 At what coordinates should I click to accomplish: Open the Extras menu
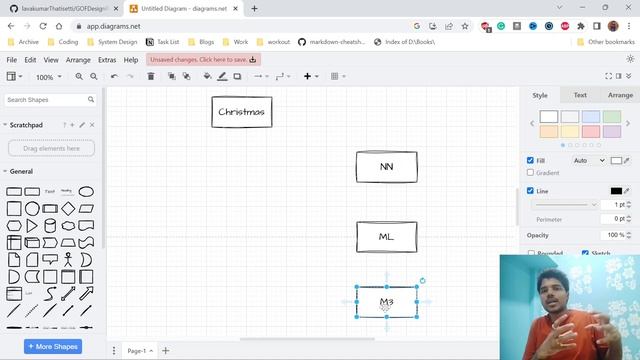pos(107,60)
